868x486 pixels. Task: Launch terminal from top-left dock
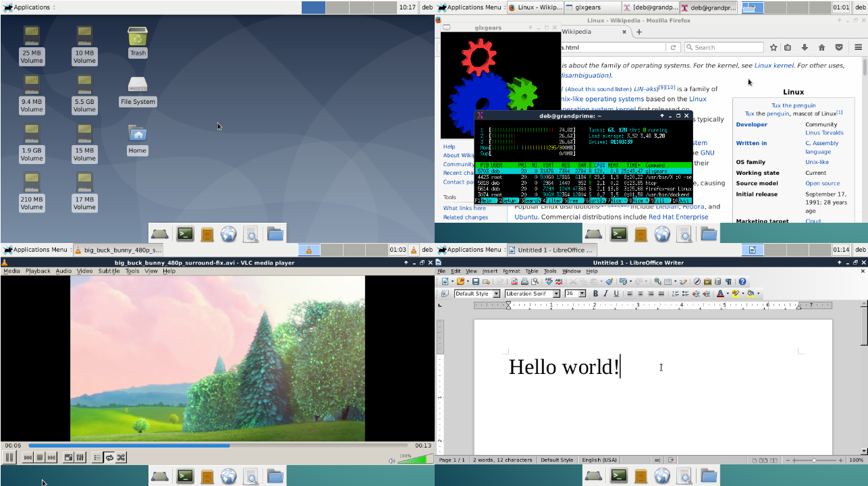185,234
